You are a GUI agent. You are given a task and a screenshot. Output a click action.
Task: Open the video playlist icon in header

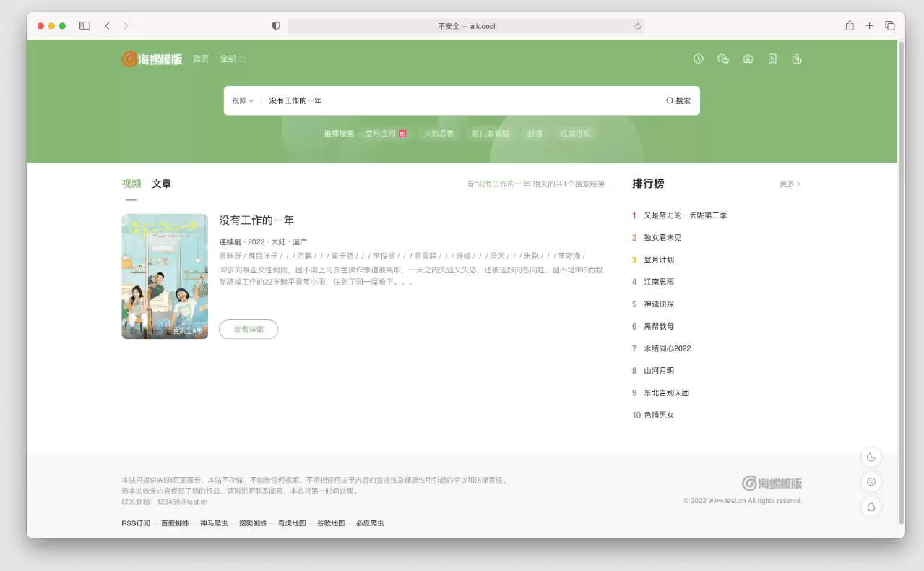[748, 59]
